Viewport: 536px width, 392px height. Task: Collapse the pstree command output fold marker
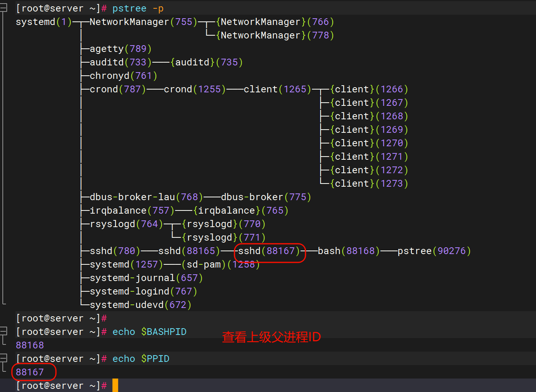(x=4, y=9)
